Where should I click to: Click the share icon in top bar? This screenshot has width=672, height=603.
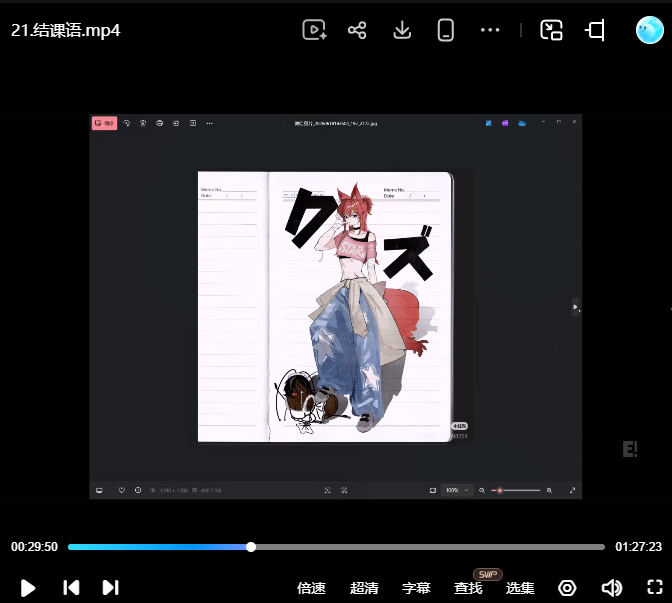pyautogui.click(x=357, y=30)
